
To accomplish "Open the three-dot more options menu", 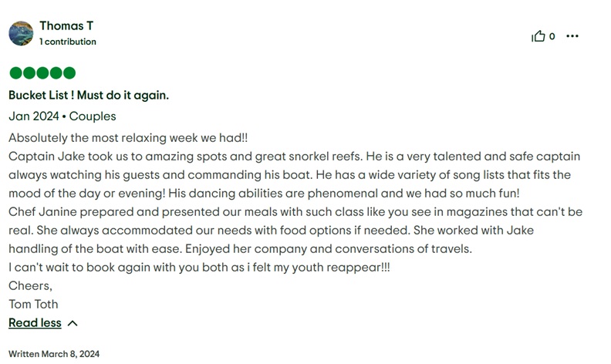I will (x=572, y=36).
